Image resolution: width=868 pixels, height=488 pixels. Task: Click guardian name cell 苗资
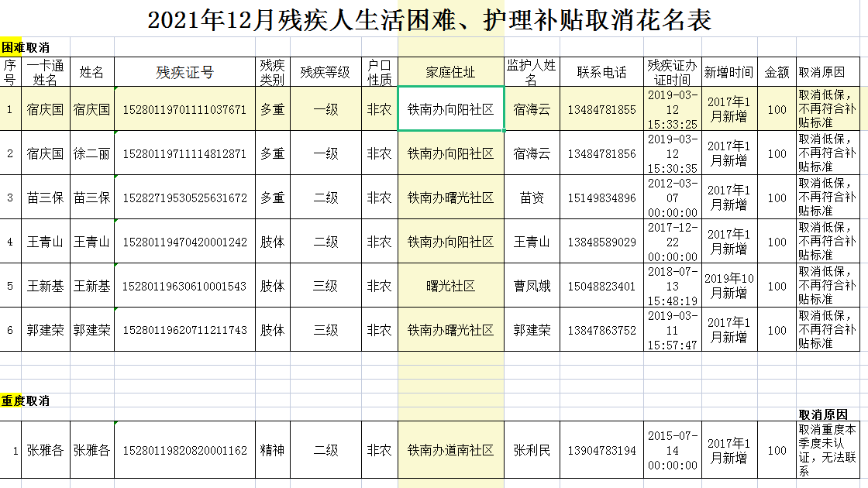(x=532, y=198)
